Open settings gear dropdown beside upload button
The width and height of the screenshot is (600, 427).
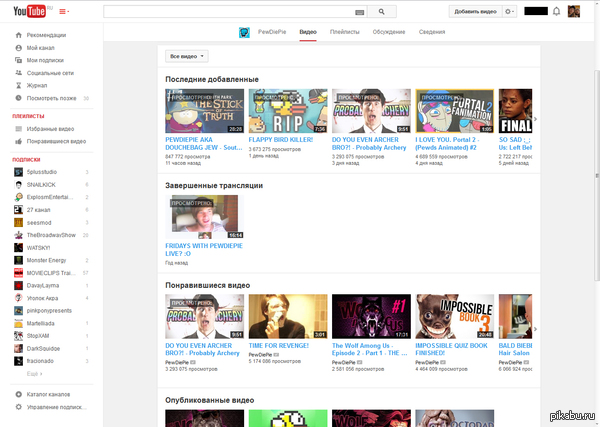pos(509,11)
